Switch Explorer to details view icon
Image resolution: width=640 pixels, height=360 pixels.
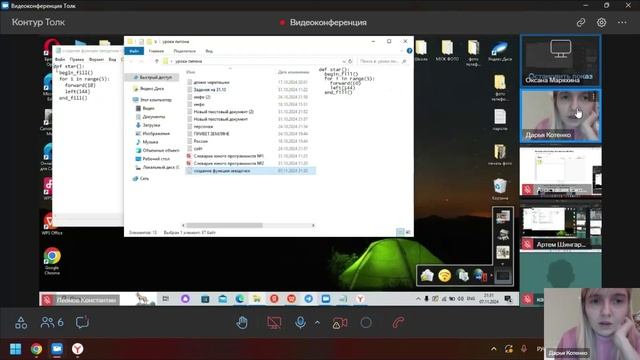400,232
